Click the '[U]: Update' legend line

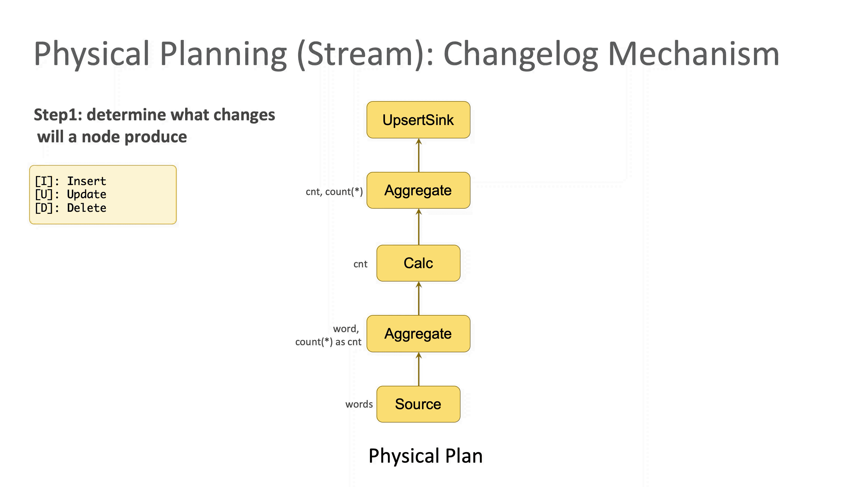(71, 194)
